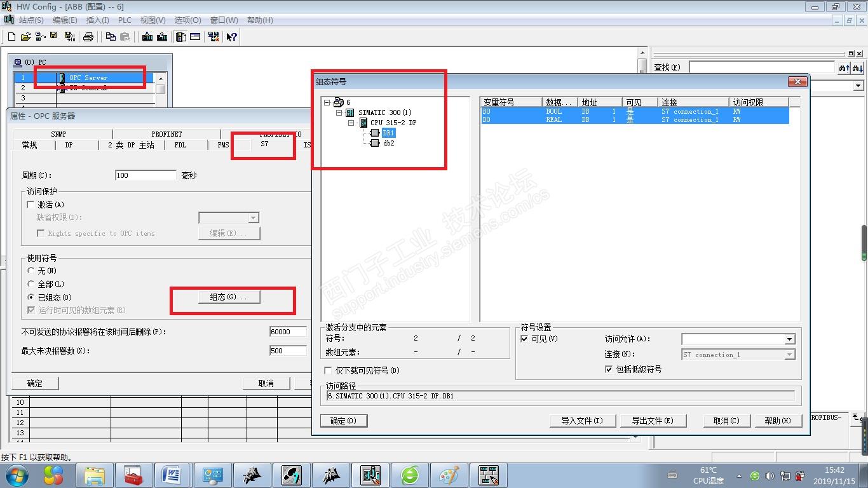The width and height of the screenshot is (868, 488).
Task: Open the 插入(I) menu
Action: coord(98,20)
